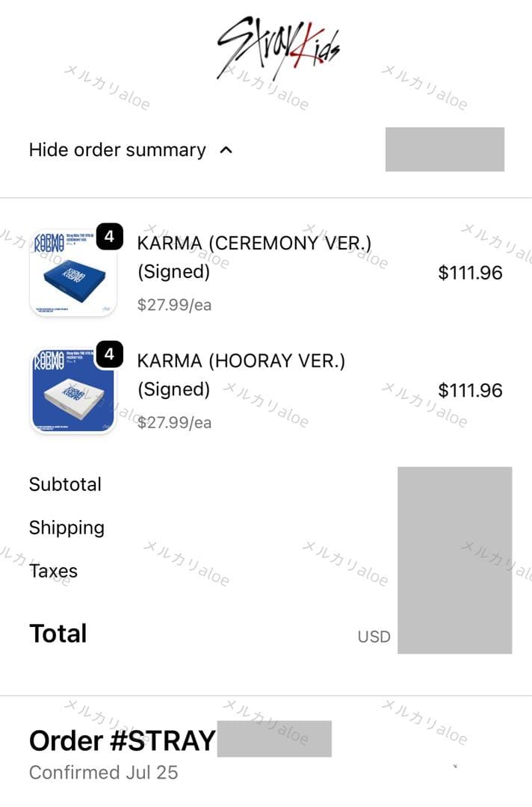532x807 pixels.
Task: Click the upward chevron next to Hide order summary
Action: coord(226,149)
